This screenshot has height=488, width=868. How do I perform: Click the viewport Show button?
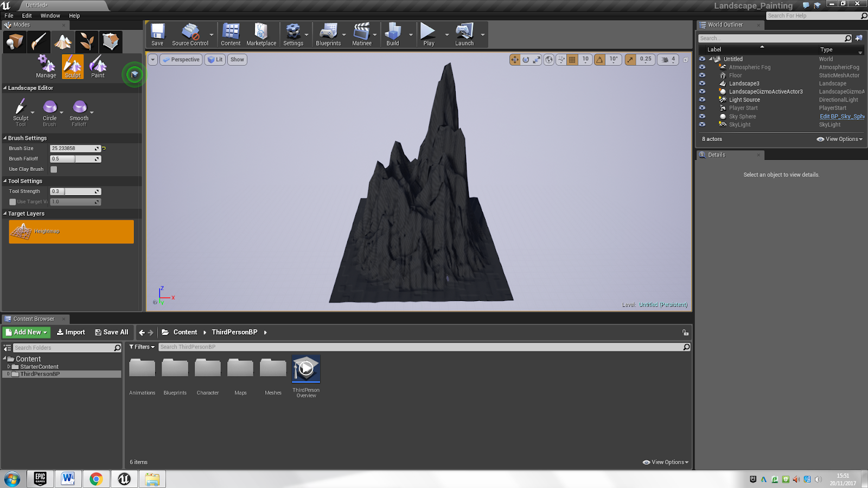tap(237, 60)
